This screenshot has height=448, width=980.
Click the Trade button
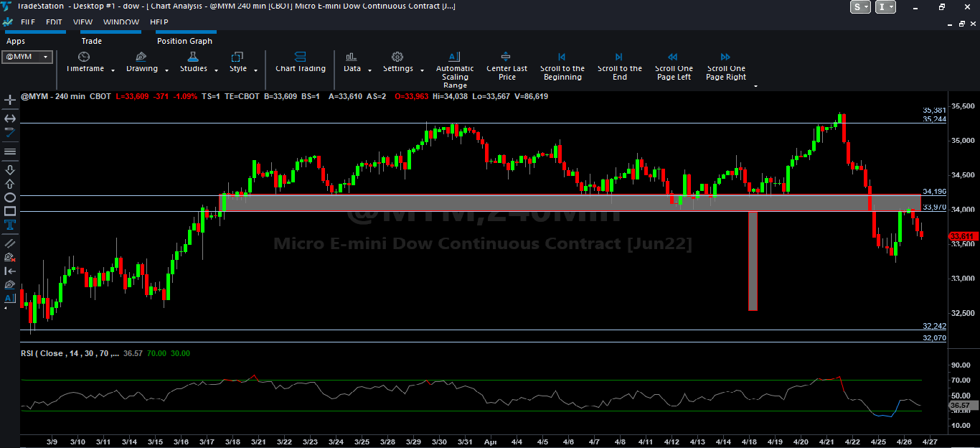pos(91,41)
